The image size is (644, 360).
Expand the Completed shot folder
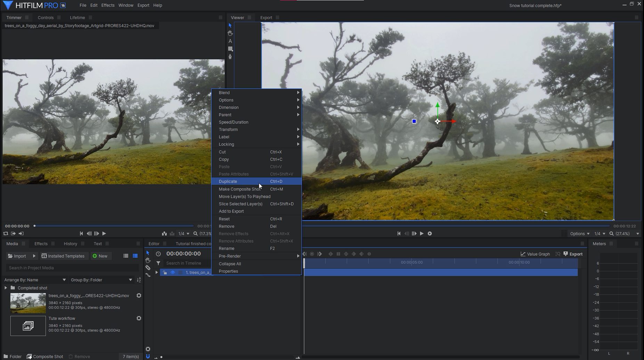pos(6,288)
